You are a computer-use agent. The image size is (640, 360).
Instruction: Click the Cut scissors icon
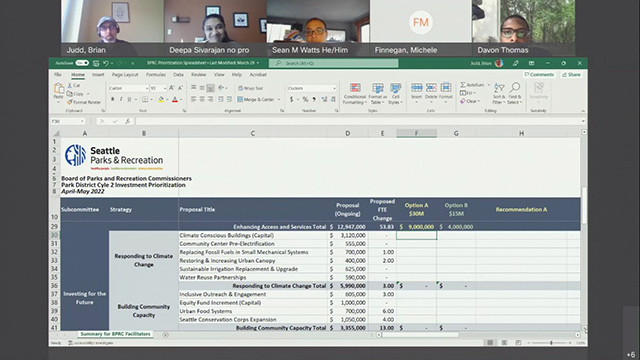pyautogui.click(x=70, y=86)
